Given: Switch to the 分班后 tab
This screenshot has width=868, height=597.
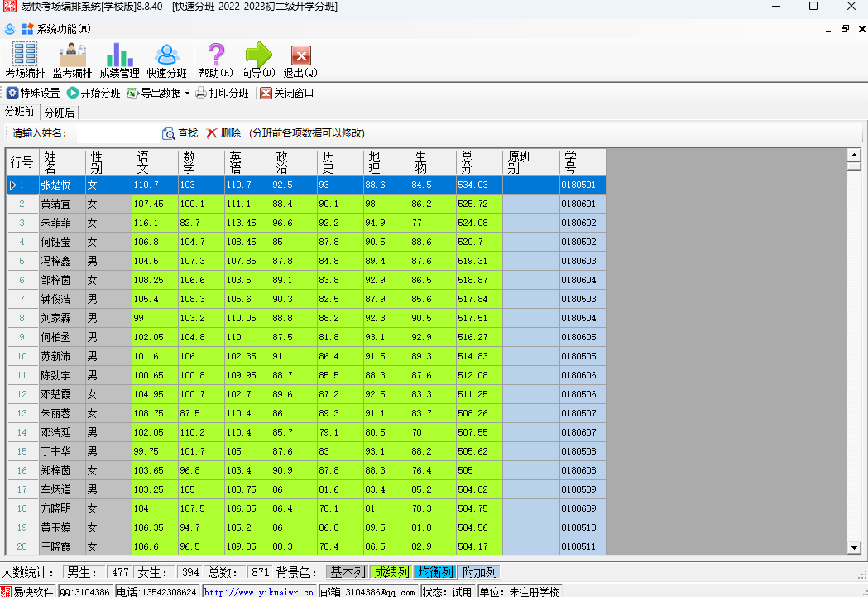Looking at the screenshot, I should (60, 113).
